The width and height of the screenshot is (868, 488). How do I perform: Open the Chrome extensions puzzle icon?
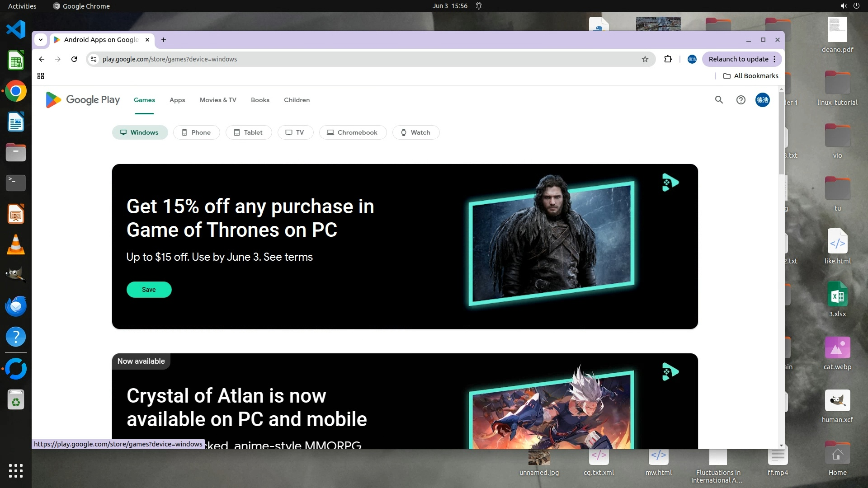pyautogui.click(x=668, y=59)
